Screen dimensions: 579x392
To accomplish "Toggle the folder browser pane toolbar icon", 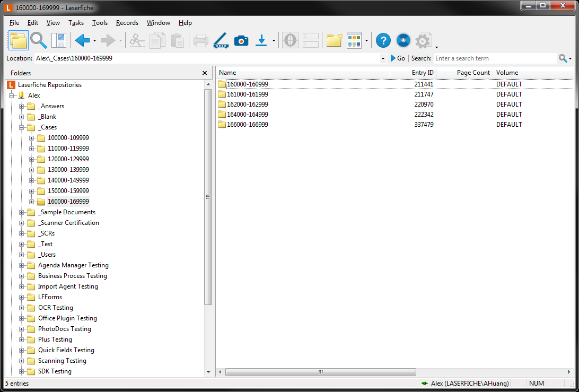I will pyautogui.click(x=19, y=40).
